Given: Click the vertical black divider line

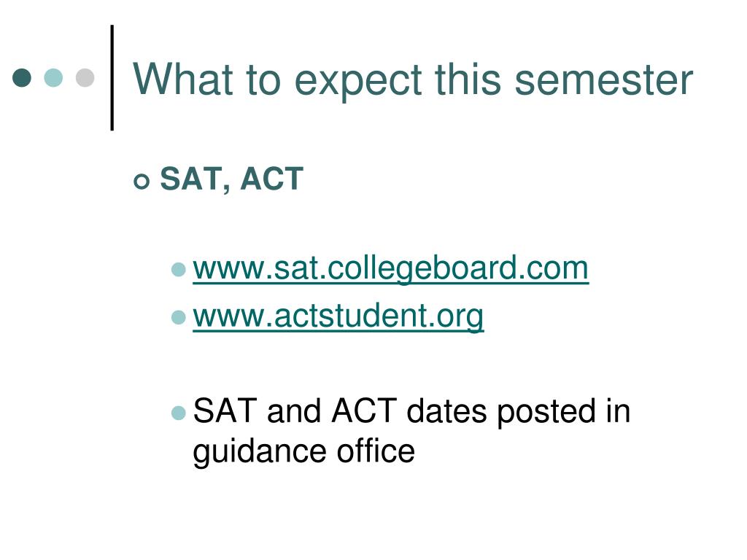Looking at the screenshot, I should click(112, 77).
